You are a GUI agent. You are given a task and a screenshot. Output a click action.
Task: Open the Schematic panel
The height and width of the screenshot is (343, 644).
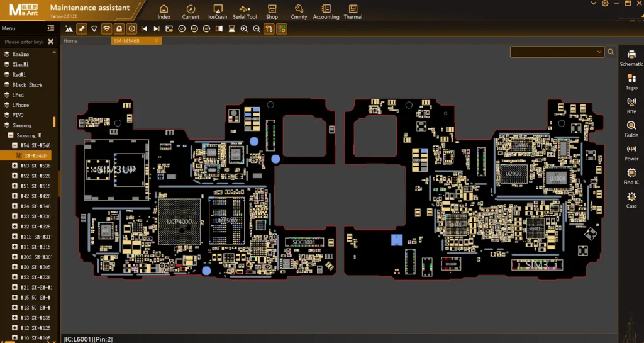point(631,58)
